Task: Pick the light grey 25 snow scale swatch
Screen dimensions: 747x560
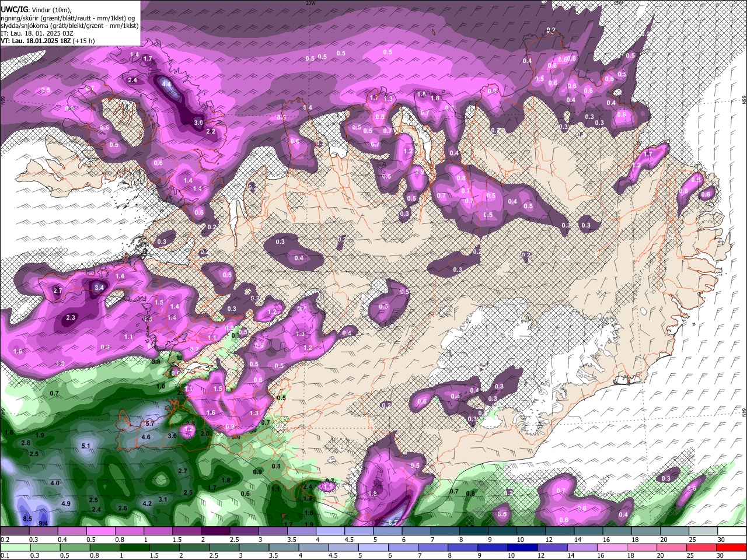Action: click(x=703, y=531)
